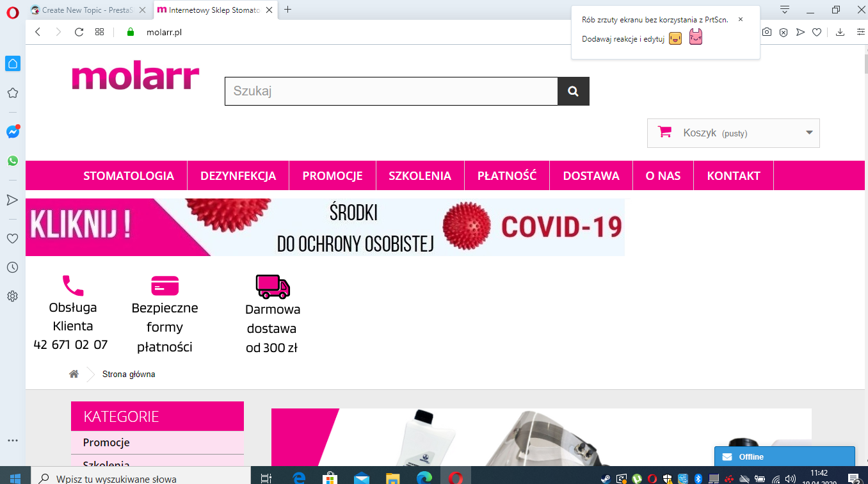Open Messenger in the Opera sidebar
Screen dimensions: 868x484
coord(13,132)
